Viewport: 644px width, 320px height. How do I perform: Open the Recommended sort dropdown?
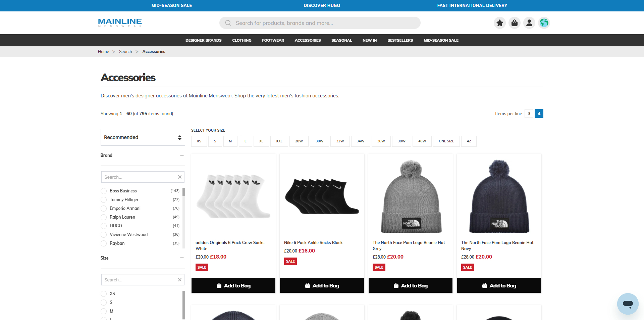click(143, 137)
